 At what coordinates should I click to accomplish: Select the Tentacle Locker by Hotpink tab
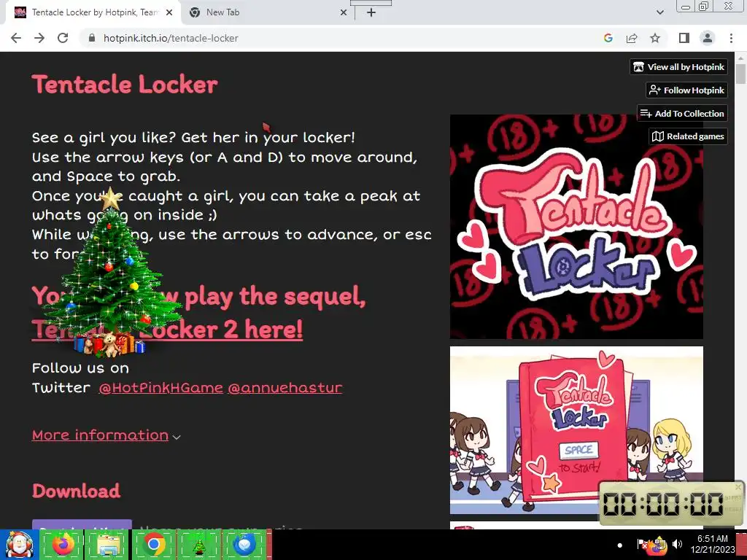point(93,13)
